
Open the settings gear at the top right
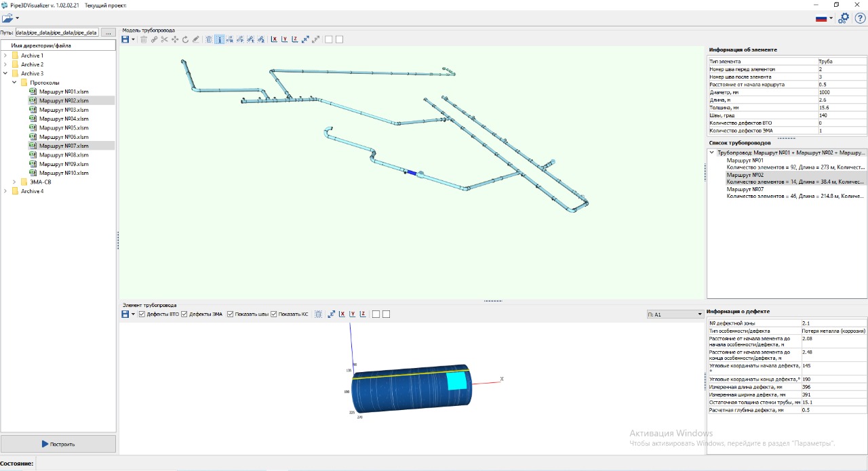[x=844, y=18]
